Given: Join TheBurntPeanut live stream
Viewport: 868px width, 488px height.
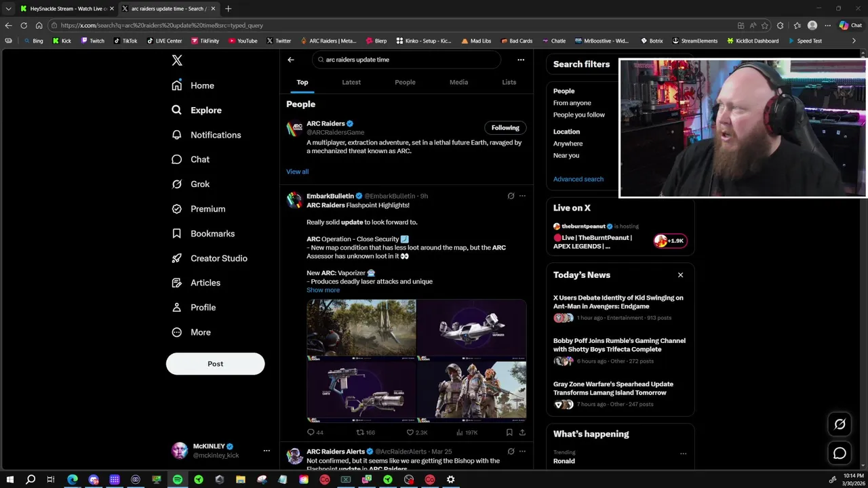Looking at the screenshot, I should point(670,241).
